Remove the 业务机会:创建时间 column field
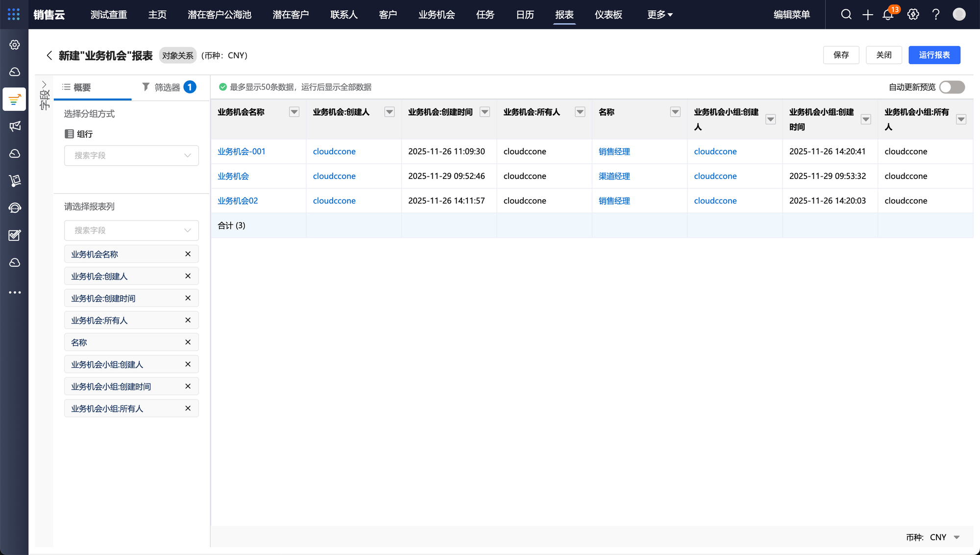Image resolution: width=980 pixels, height=555 pixels. 188,298
